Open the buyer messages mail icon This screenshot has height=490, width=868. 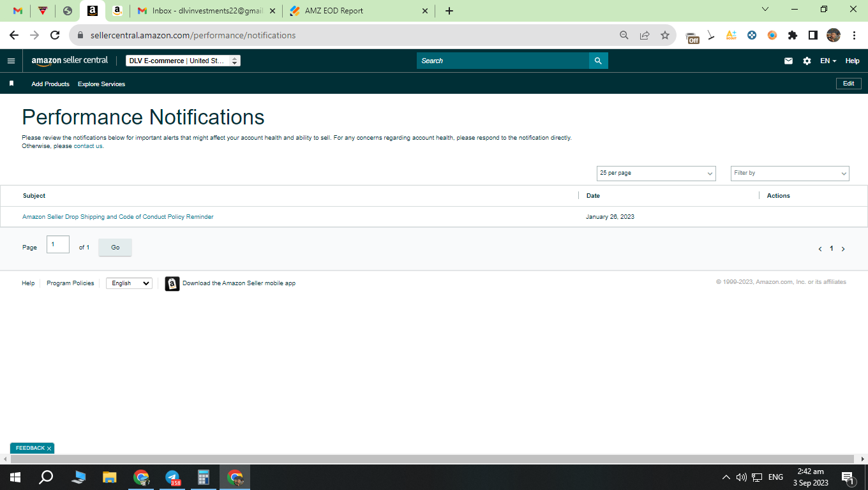(788, 61)
